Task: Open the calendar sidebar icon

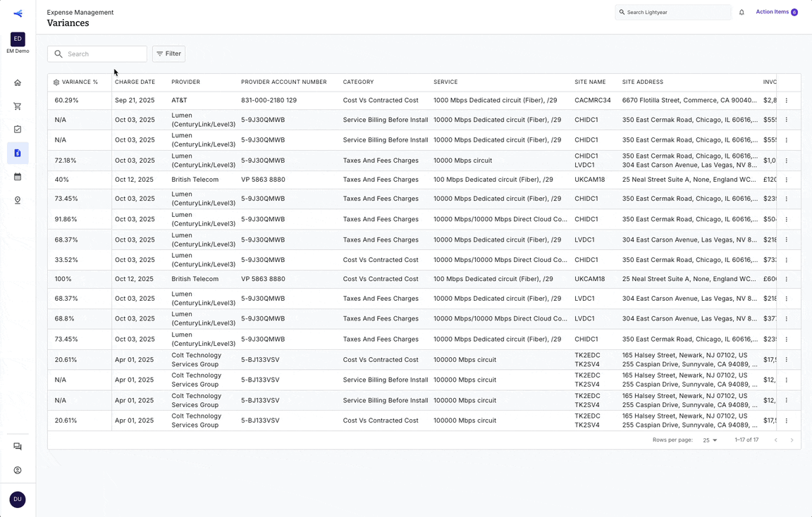Action: [x=18, y=177]
